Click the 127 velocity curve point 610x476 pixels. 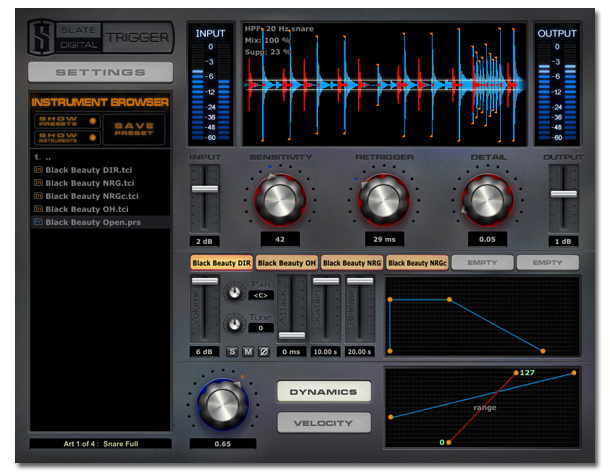tap(516, 373)
